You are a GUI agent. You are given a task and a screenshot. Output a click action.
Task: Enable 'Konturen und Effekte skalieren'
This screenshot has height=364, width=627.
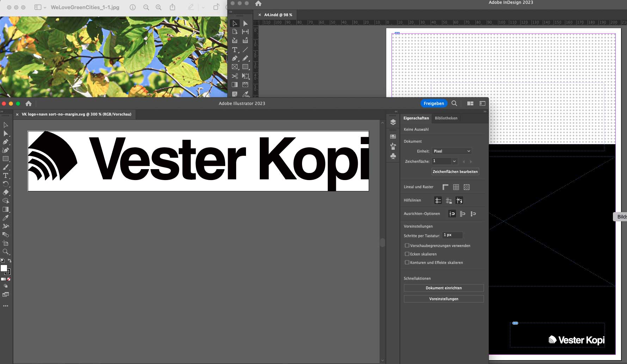pos(407,262)
